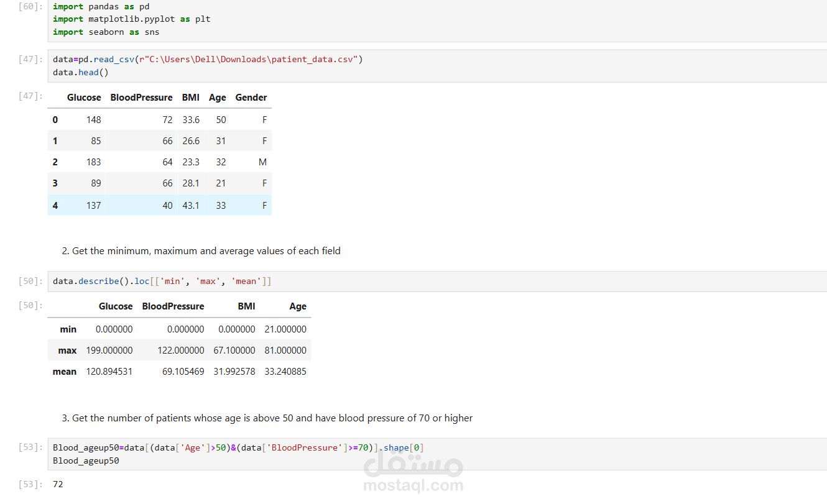Click Glucose value 148 in row 0
This screenshot has height=504, width=827.
pyautogui.click(x=93, y=120)
